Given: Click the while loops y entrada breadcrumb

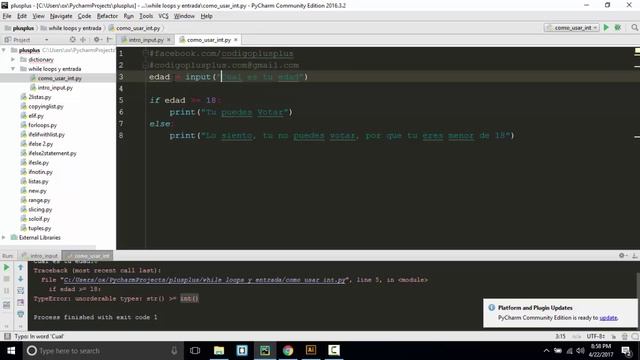Looking at the screenshot, I should (71, 28).
